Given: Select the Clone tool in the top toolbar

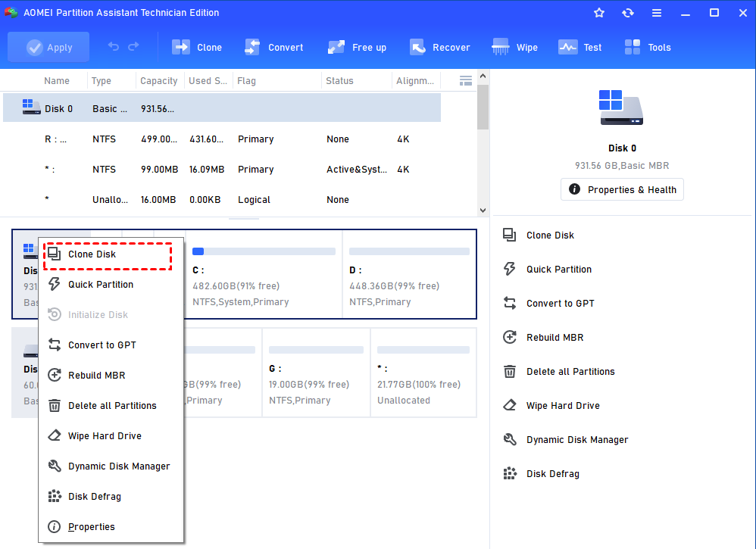Looking at the screenshot, I should (x=197, y=47).
